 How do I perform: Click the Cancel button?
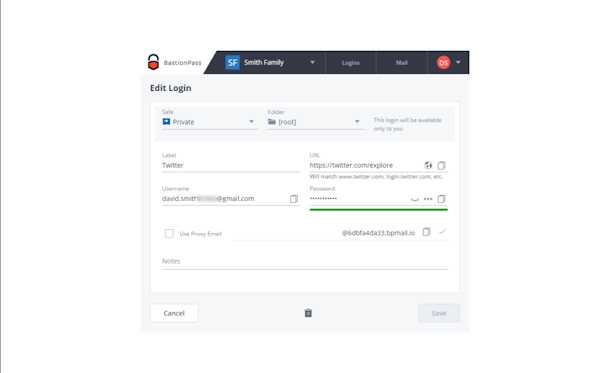tap(174, 313)
